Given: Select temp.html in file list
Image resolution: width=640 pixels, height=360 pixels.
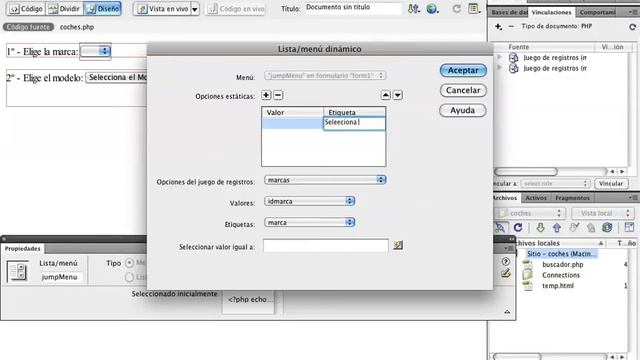Looking at the screenshot, I should click(558, 286).
